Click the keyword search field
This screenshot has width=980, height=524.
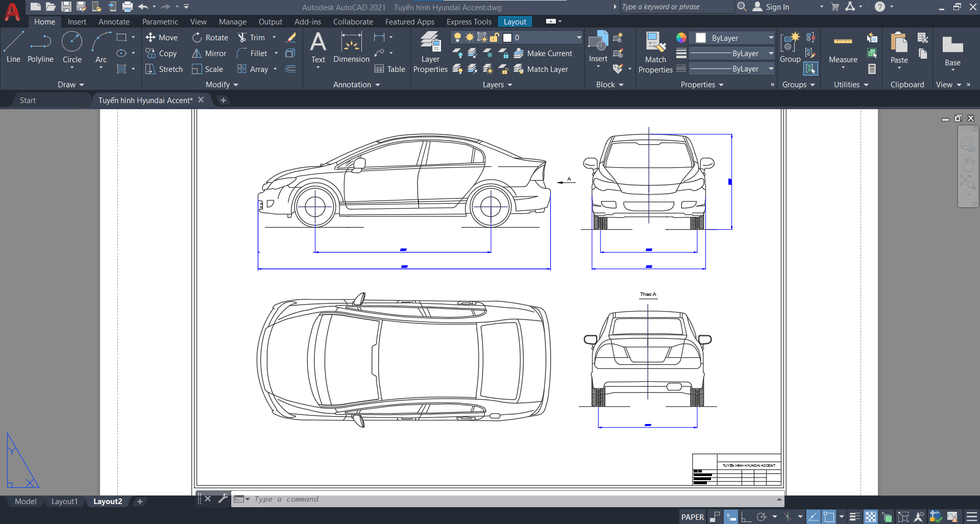(x=676, y=7)
